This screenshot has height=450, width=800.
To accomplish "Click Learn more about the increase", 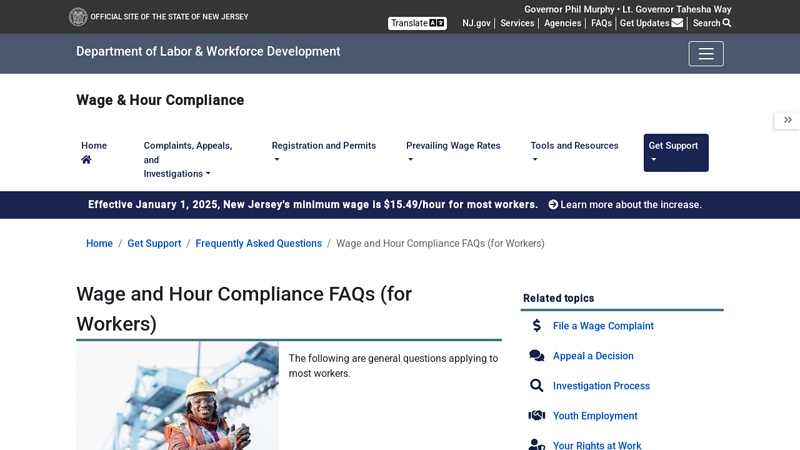I will 631,205.
